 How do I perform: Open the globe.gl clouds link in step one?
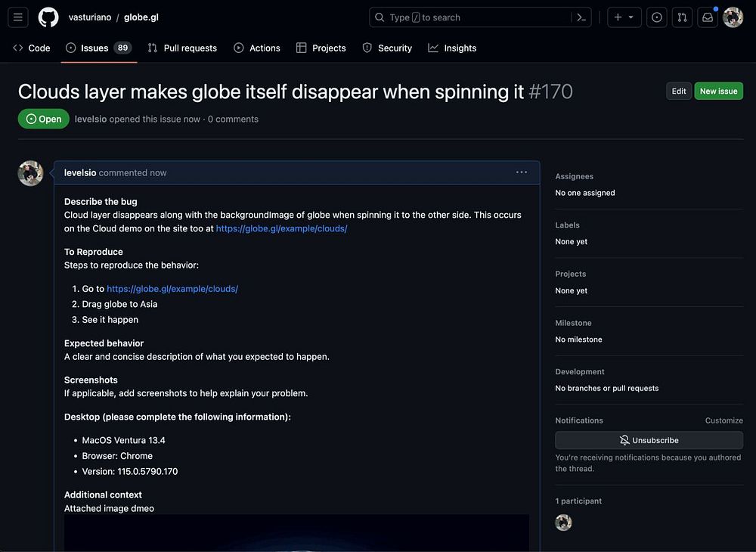(172, 289)
